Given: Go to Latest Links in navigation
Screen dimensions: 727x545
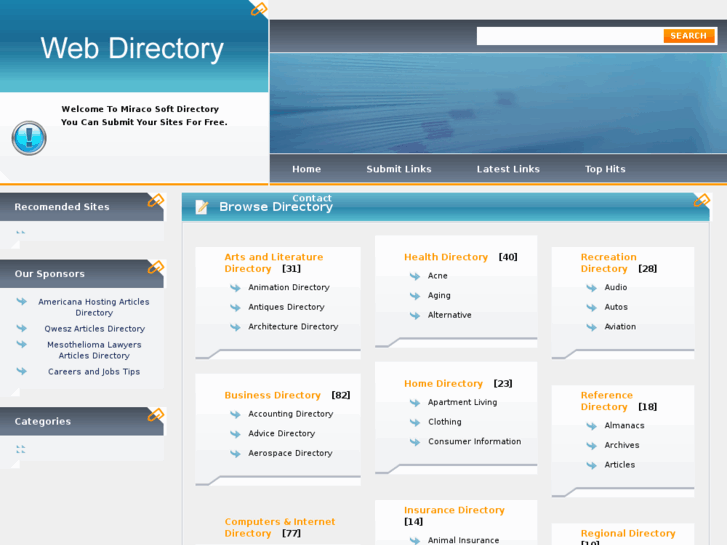Looking at the screenshot, I should click(508, 169).
